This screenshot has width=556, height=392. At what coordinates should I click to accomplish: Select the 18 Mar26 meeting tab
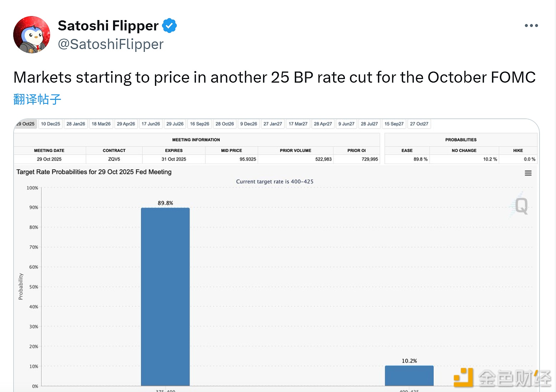[101, 124]
